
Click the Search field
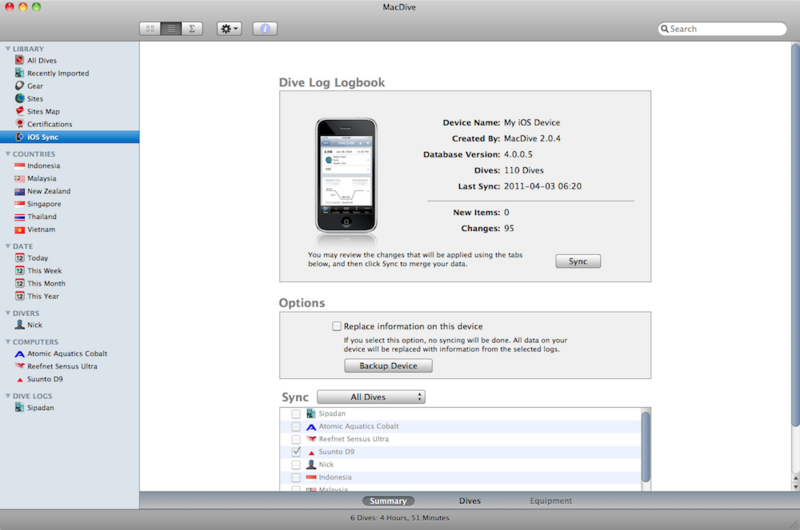[x=722, y=29]
